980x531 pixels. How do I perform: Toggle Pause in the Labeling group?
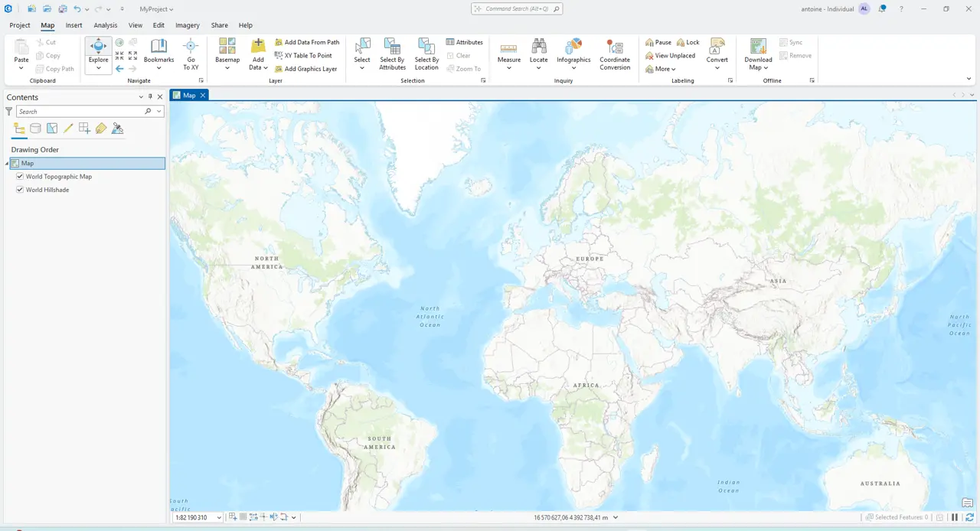click(658, 42)
